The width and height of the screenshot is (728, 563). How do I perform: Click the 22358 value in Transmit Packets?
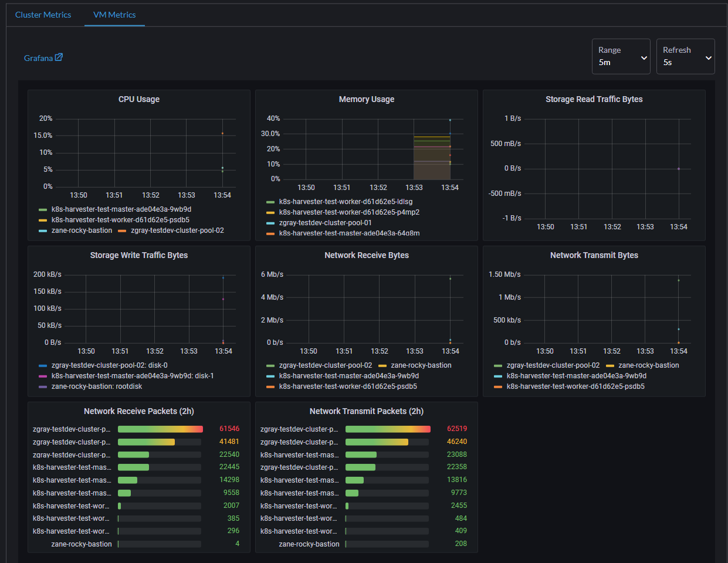(457, 467)
